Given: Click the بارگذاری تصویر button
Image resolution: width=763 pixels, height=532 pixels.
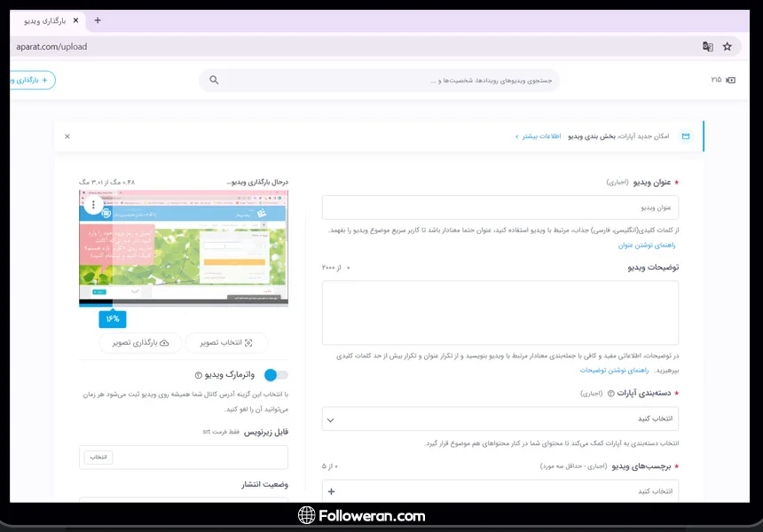Looking at the screenshot, I should click(x=140, y=342).
